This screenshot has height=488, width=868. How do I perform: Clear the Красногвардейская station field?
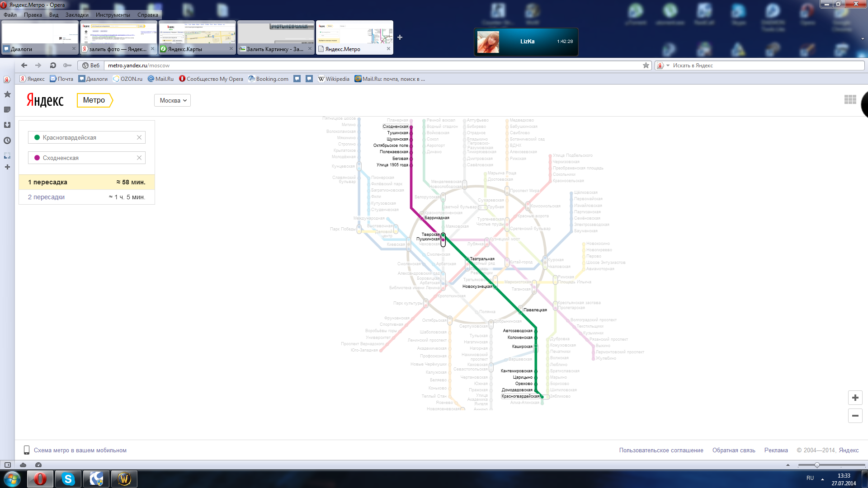coord(139,137)
